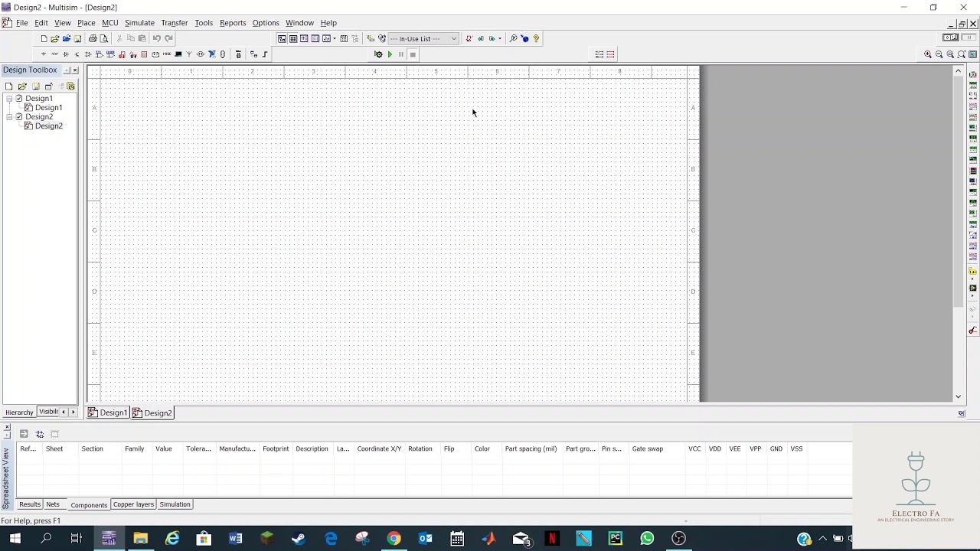The height and width of the screenshot is (551, 980).
Task: Click the New file icon in main toolbar
Action: click(44, 38)
